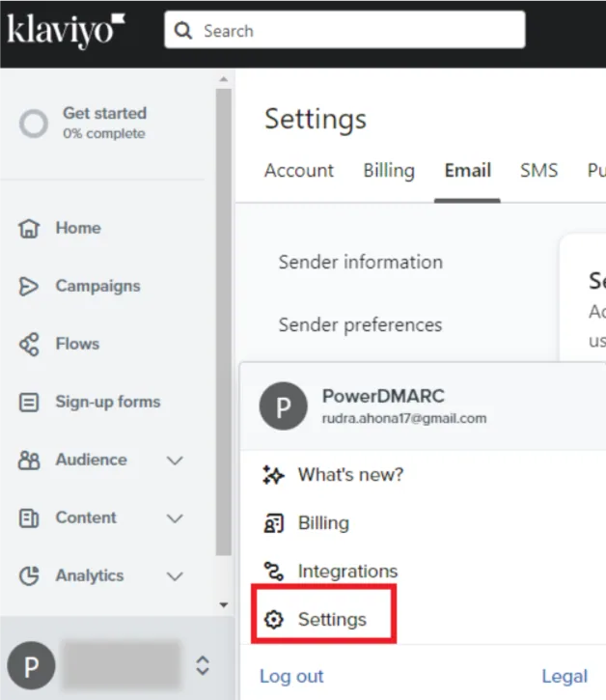Click sidebar scrollbar up arrow
Screen dimensions: 606x700
[x=224, y=79]
